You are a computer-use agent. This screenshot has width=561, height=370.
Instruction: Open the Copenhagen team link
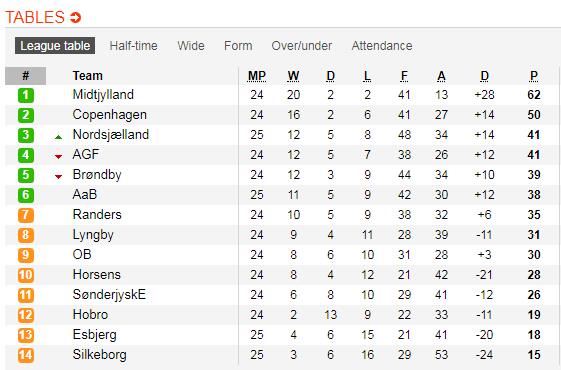(x=109, y=115)
